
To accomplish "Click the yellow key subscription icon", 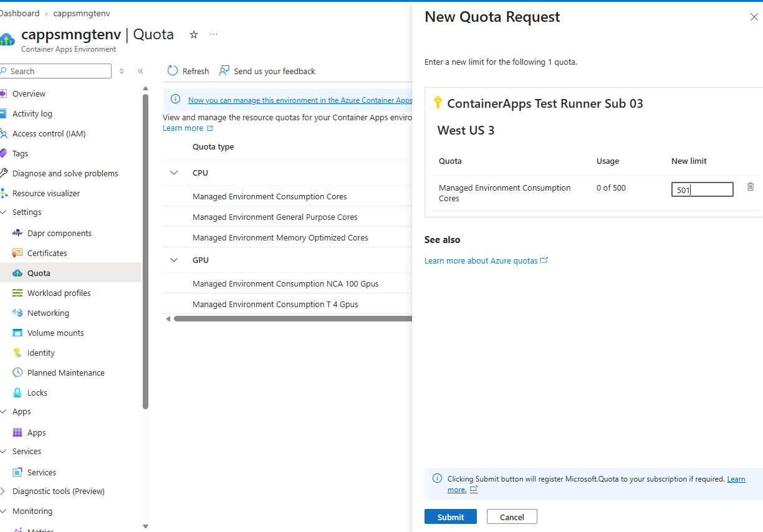I will (x=438, y=103).
